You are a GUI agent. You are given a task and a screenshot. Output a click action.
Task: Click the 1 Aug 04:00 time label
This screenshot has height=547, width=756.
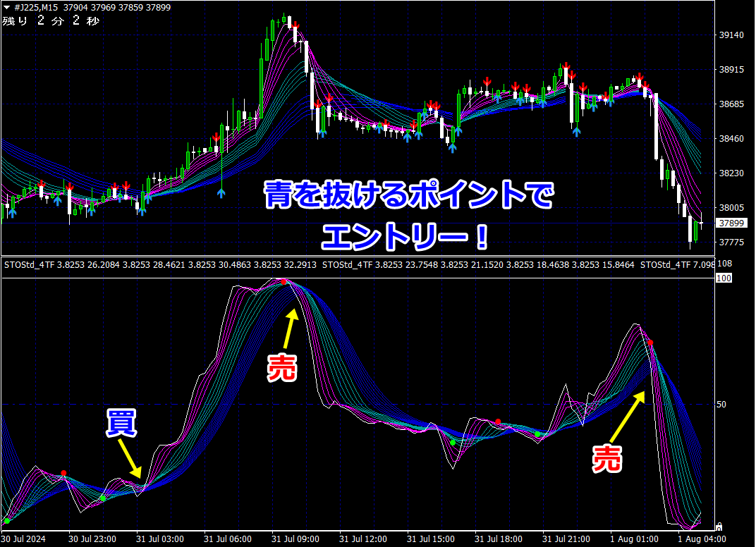702,539
